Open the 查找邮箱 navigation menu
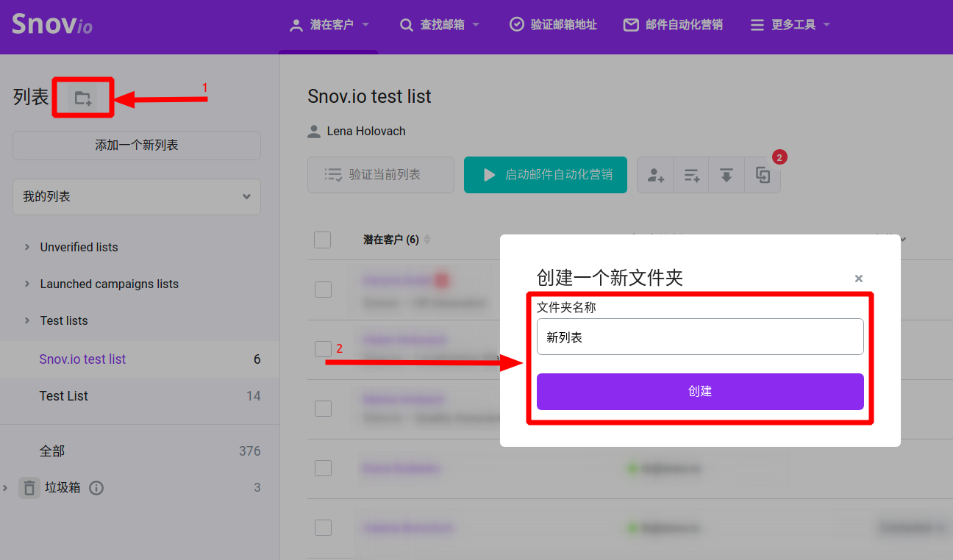The height and width of the screenshot is (560, 953). click(x=440, y=25)
